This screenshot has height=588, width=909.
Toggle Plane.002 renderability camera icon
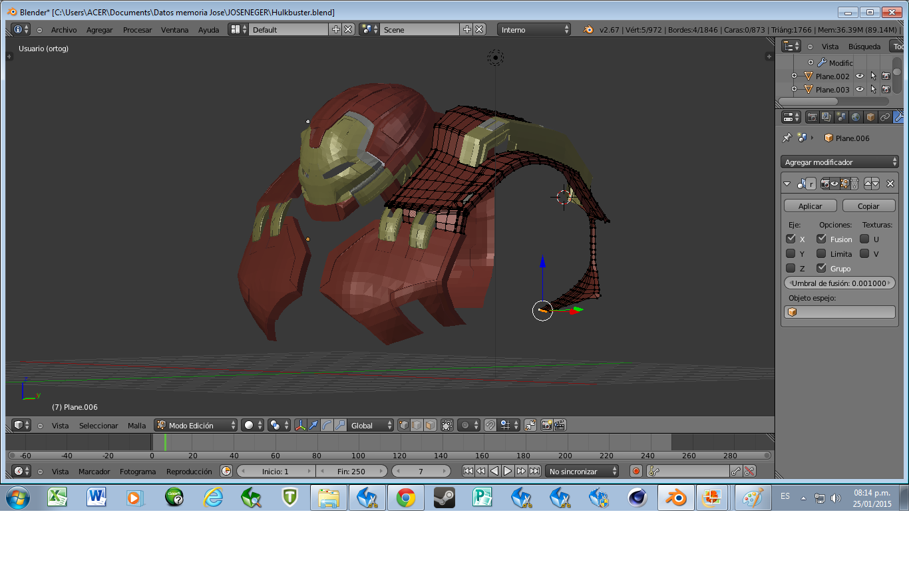tap(886, 76)
